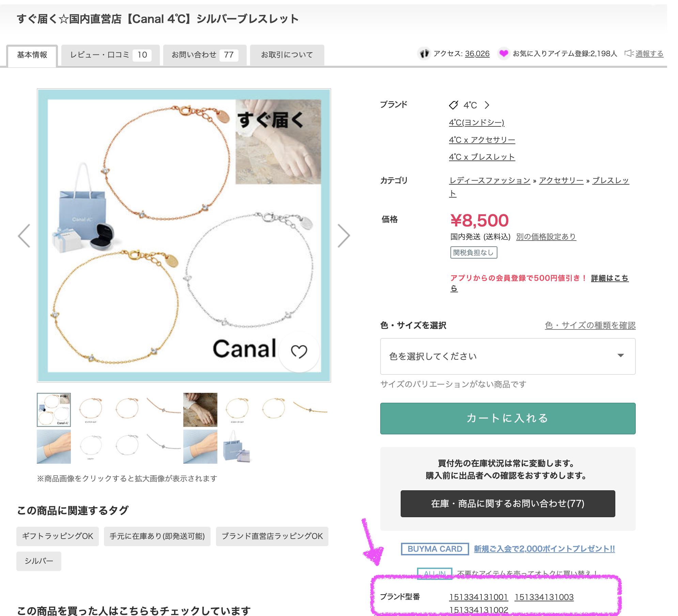This screenshot has width=678, height=616.
Task: Click the 4℃ brand tag icon
Action: pos(453,105)
